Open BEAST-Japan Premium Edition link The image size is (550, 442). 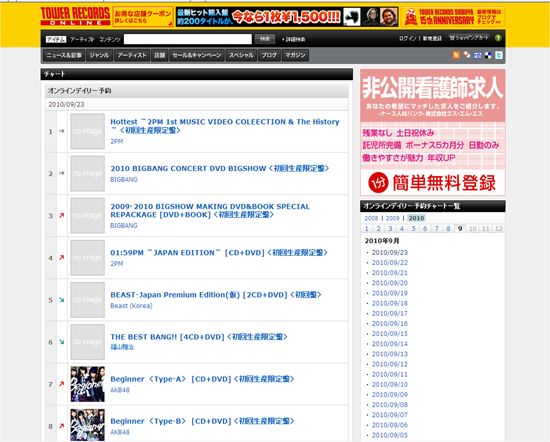(216, 295)
